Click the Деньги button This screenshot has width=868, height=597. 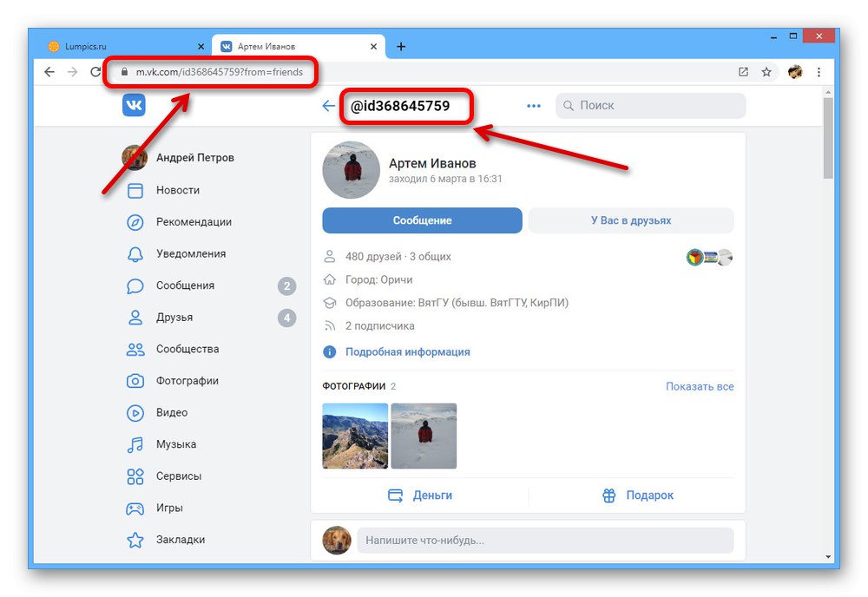[x=419, y=495]
